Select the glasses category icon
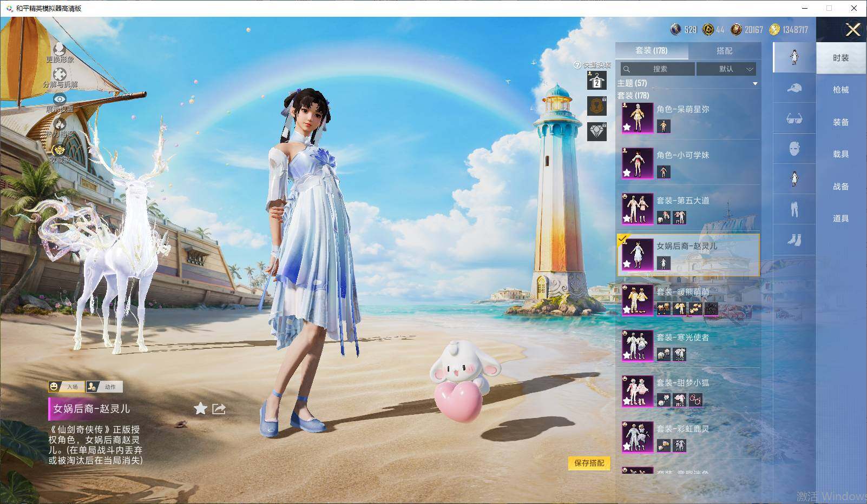This screenshot has width=867, height=504. [794, 118]
